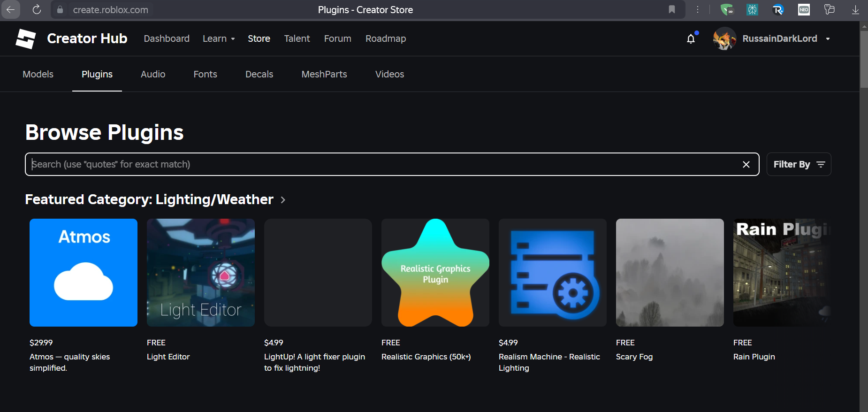868x412 pixels.
Task: Open the Atmos plugin thumbnail
Action: pos(84,273)
